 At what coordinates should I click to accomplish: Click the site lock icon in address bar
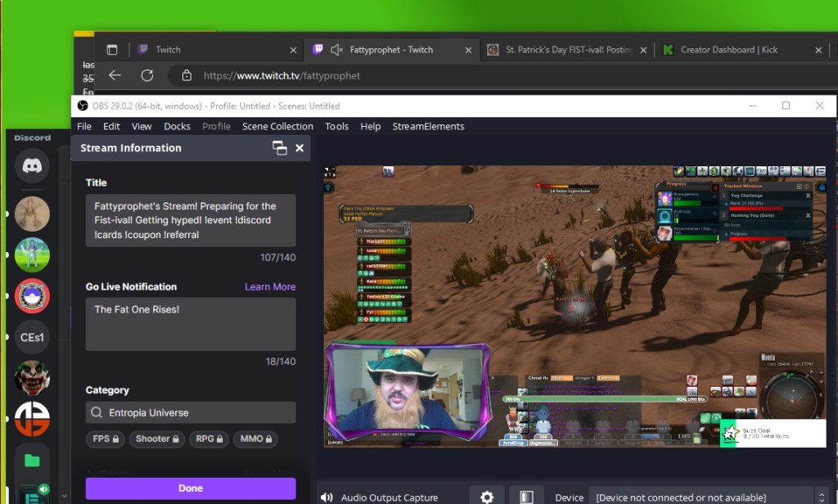tap(187, 75)
